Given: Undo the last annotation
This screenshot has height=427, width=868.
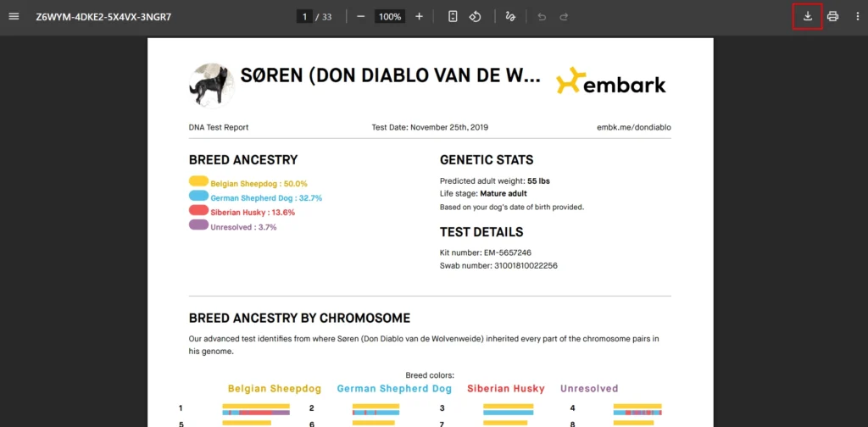Looking at the screenshot, I should pyautogui.click(x=542, y=17).
